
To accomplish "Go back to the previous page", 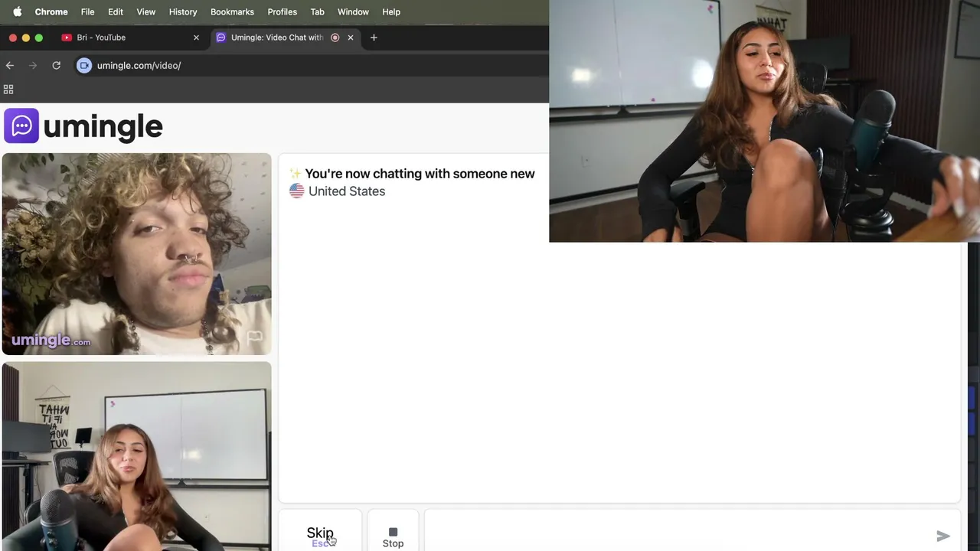I will point(10,66).
